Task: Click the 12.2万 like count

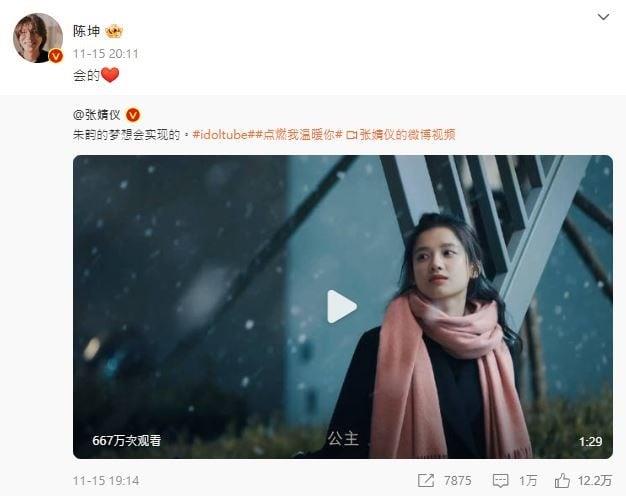Action: click(595, 480)
